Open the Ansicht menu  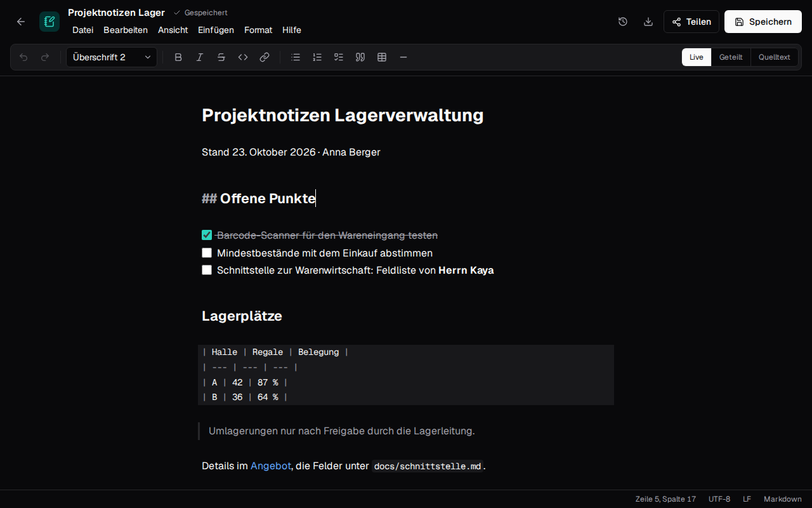pos(173,30)
